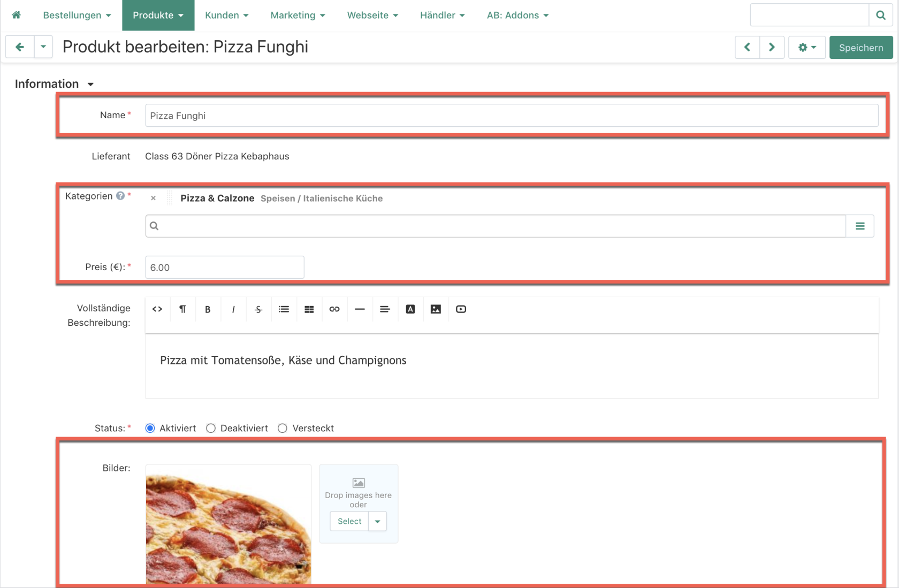The image size is (899, 588).
Task: Expand the Webseite dropdown menu
Action: pos(373,15)
